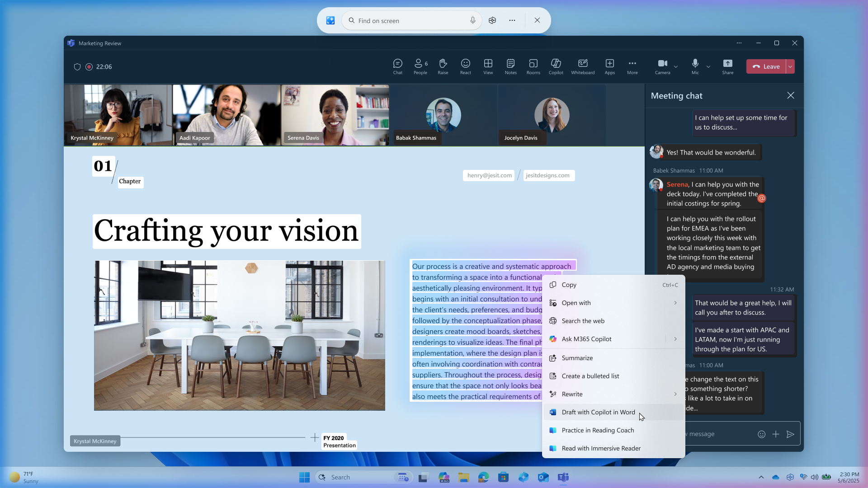This screenshot has width=868, height=488.
Task: Send the chat message
Action: pyautogui.click(x=790, y=434)
